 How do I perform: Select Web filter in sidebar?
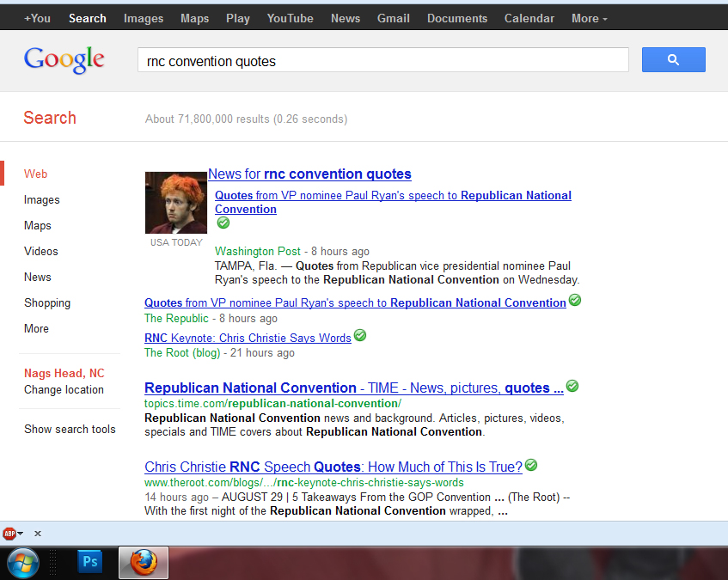[x=36, y=174]
